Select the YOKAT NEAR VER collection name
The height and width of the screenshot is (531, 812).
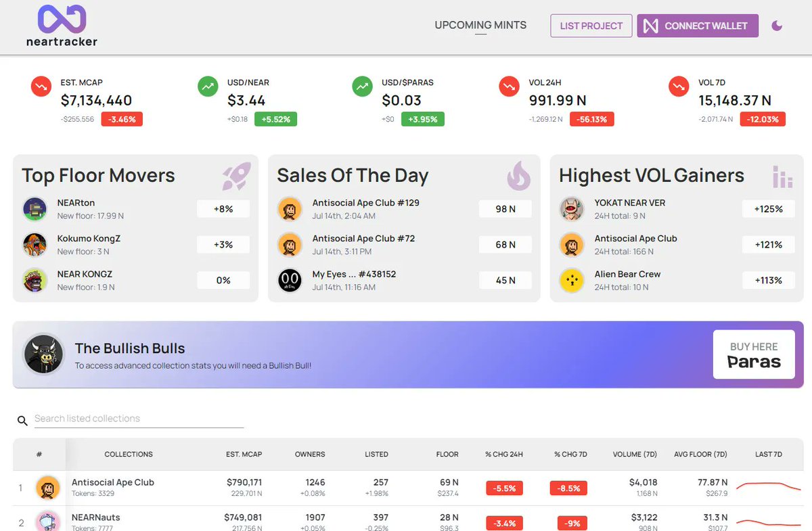point(630,203)
